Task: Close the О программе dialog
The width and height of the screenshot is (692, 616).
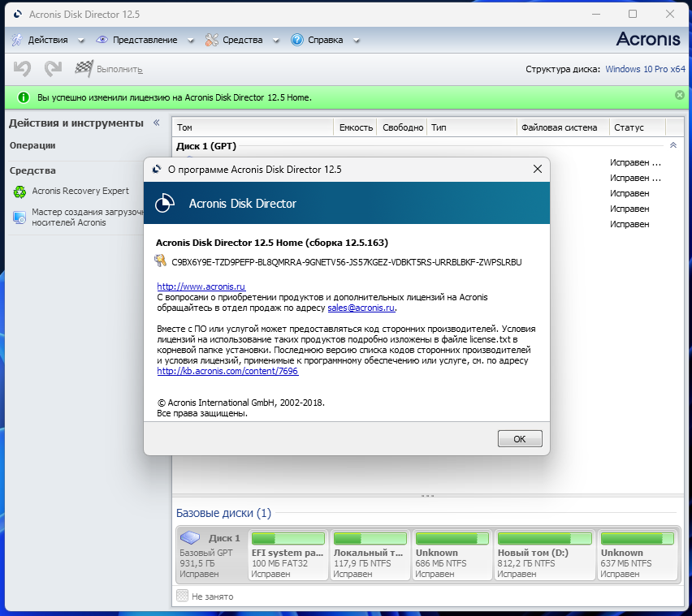Action: [x=537, y=169]
